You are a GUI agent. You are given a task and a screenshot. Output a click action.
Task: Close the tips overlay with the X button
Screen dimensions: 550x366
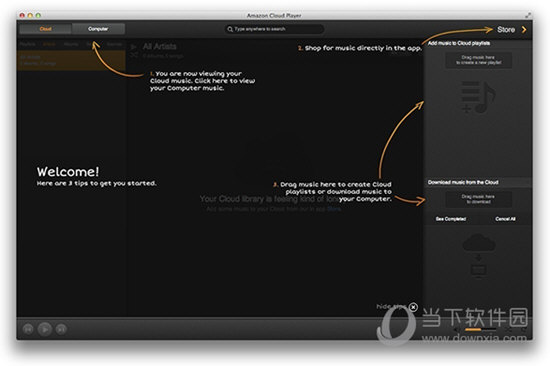(x=414, y=307)
